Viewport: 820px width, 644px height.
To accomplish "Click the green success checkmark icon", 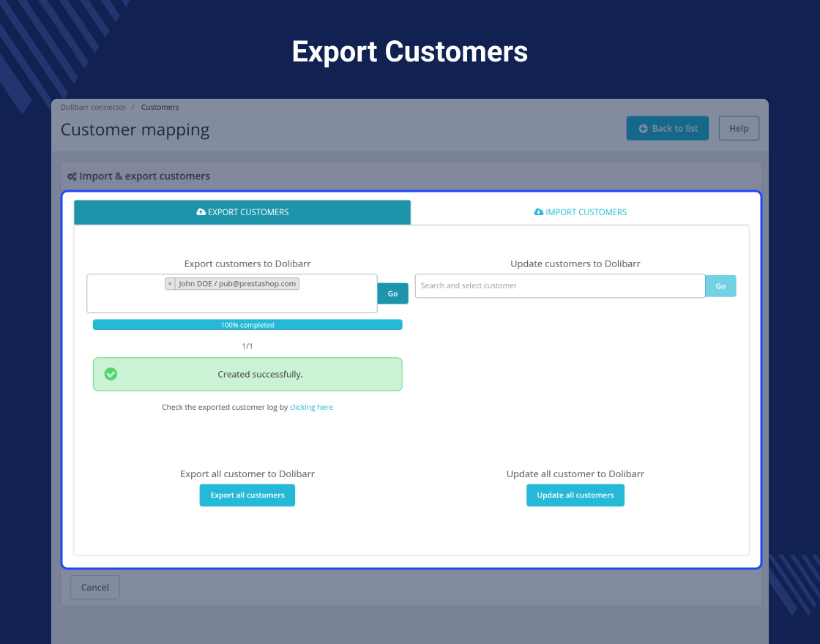I will tap(111, 374).
